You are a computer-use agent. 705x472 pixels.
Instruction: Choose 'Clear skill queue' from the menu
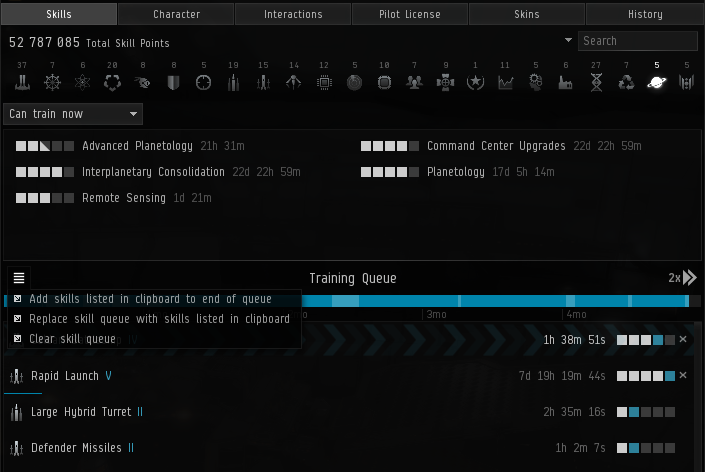(x=72, y=339)
